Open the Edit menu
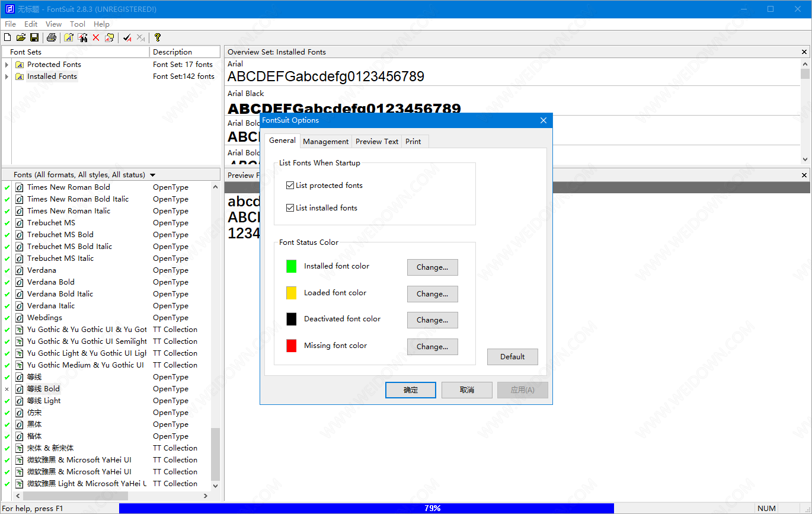This screenshot has width=812, height=514. tap(31, 24)
